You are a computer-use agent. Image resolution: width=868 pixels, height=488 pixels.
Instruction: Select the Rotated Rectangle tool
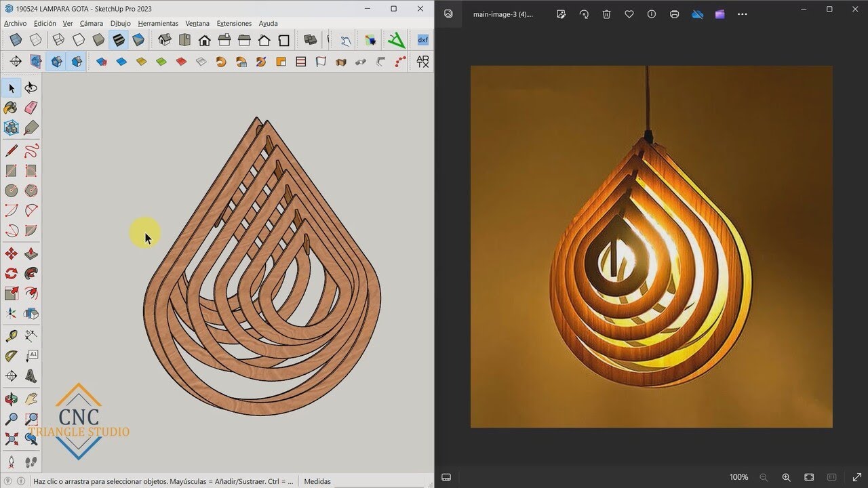[x=31, y=171]
